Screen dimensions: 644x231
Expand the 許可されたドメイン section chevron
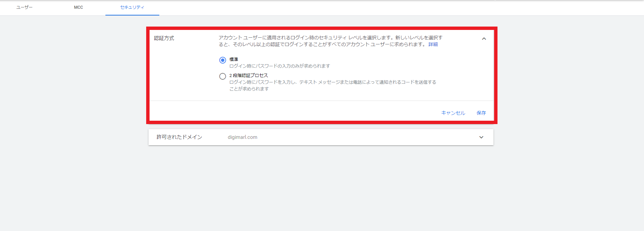pos(481,137)
